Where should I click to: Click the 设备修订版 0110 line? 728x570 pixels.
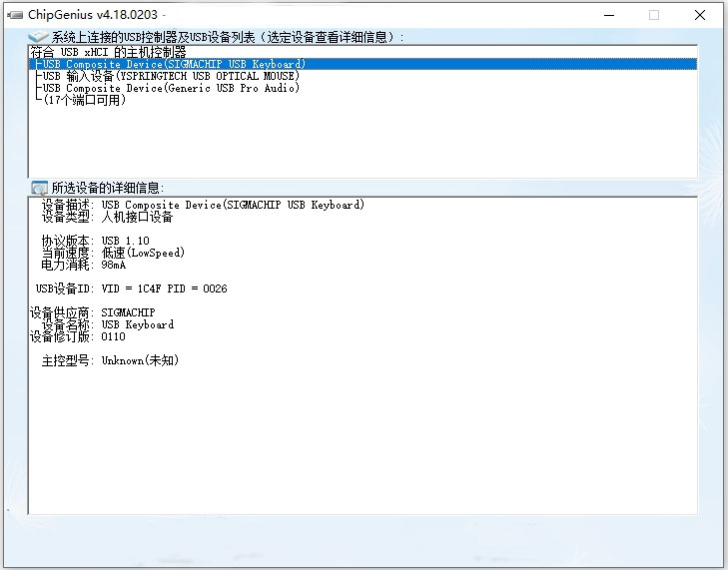pyautogui.click(x=78, y=336)
